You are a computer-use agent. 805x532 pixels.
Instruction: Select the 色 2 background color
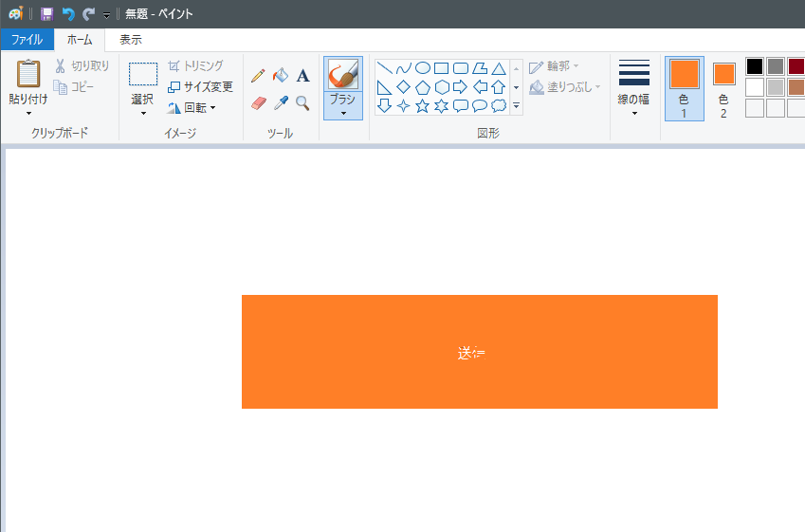coord(723,88)
